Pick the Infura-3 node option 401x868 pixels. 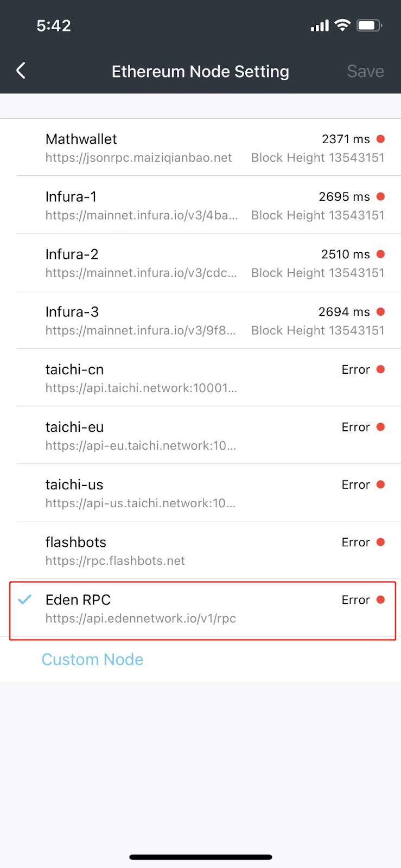pyautogui.click(x=72, y=312)
